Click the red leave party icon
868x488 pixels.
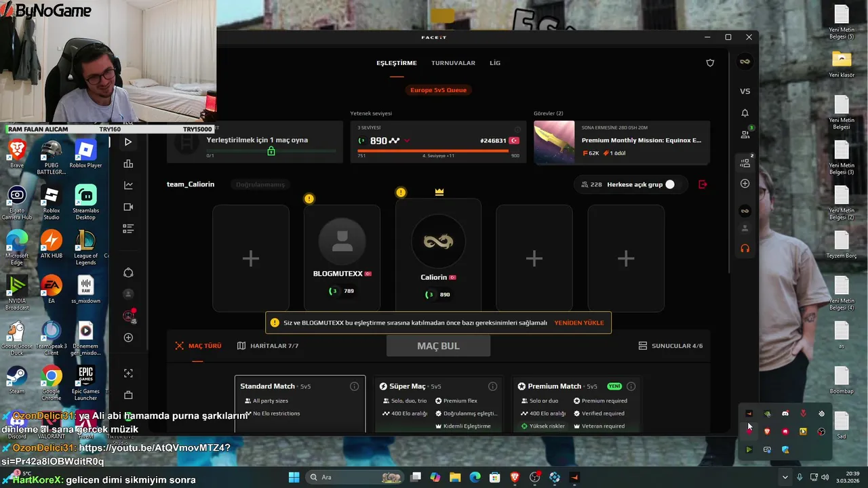(x=703, y=184)
